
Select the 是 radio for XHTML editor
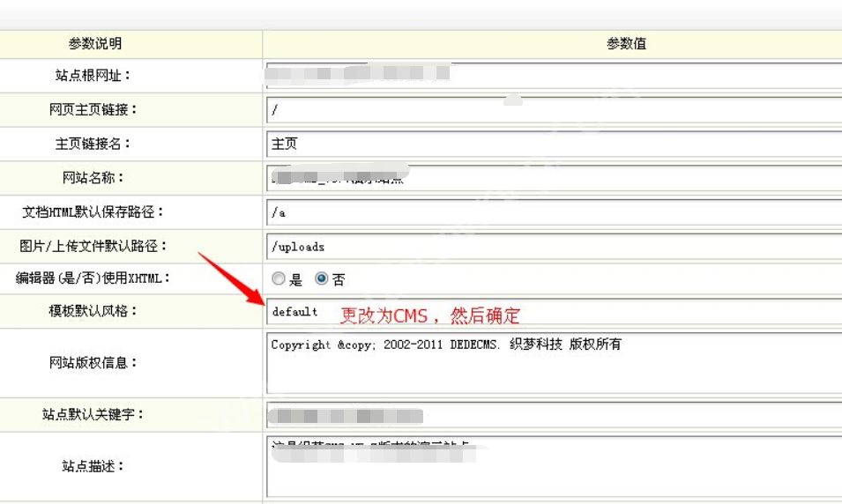coord(278,278)
